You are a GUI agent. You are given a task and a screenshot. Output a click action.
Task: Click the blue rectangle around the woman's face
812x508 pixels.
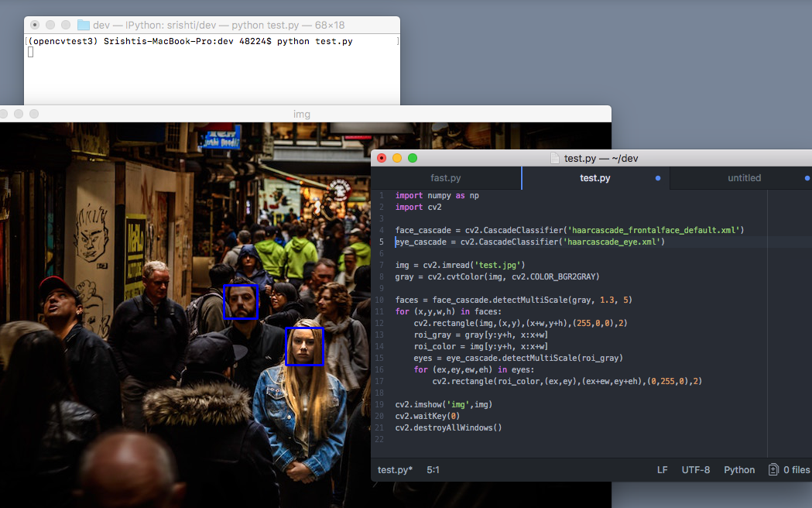(304, 347)
